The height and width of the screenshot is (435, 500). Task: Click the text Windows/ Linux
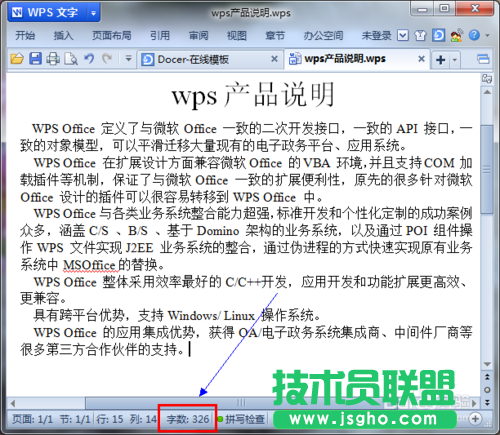click(x=211, y=315)
